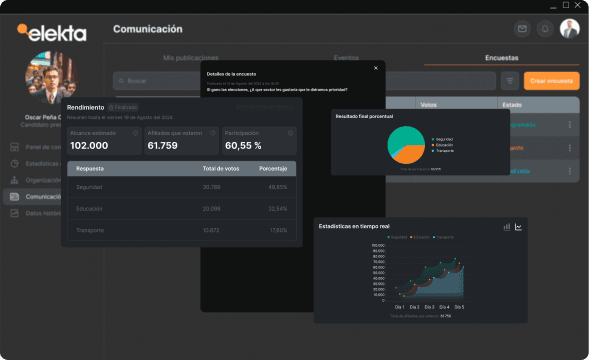
Task: Switch to line chart view in Estadísticas
Action: (518, 227)
